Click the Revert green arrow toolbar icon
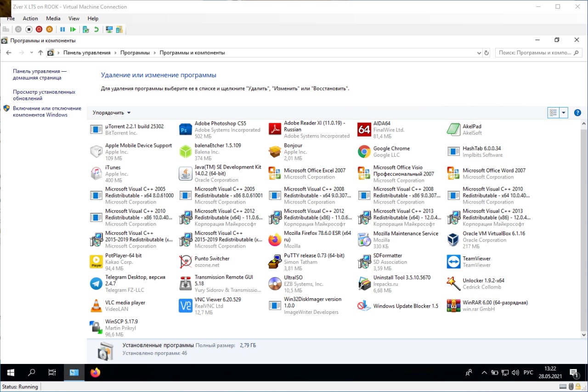Image resolution: width=588 pixels, height=392 pixels. click(x=96, y=29)
